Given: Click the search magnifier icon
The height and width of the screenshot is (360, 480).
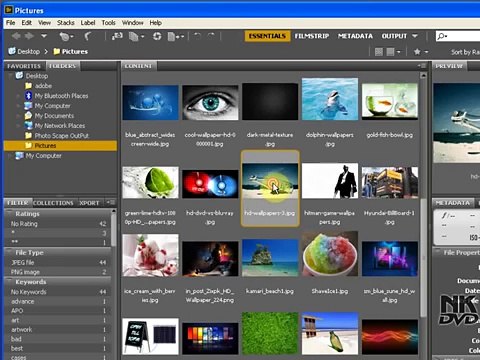Looking at the screenshot, I should point(442,36).
